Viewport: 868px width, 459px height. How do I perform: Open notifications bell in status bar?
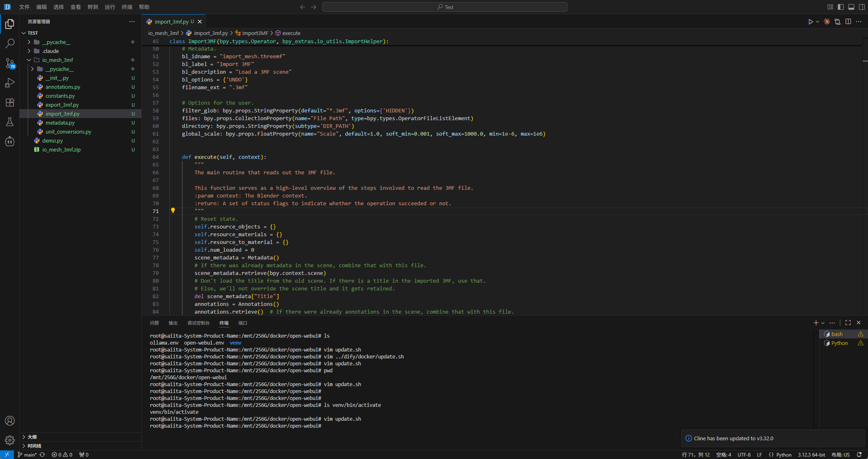click(x=859, y=455)
